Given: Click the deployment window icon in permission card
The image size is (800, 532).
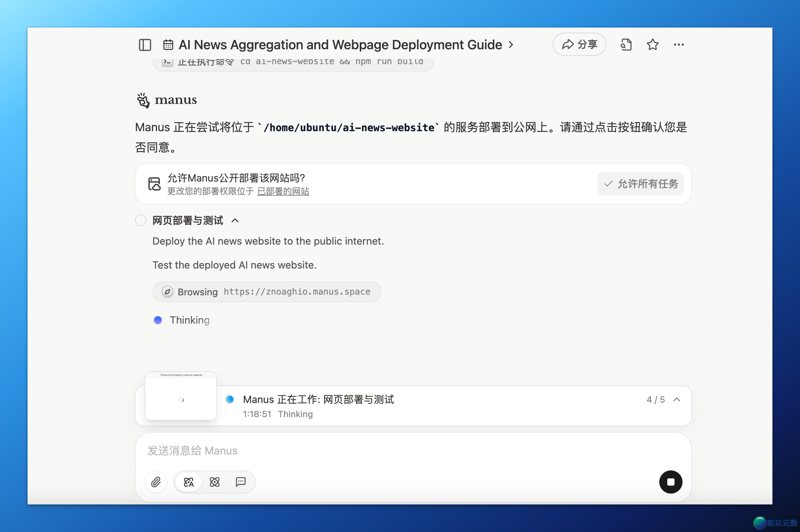Looking at the screenshot, I should tap(154, 184).
